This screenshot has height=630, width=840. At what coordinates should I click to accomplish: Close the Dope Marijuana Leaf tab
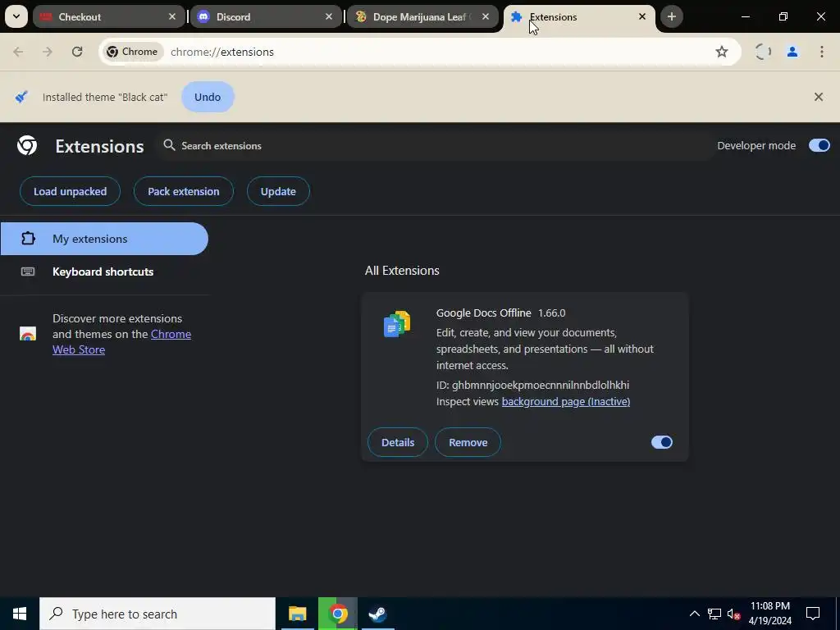(x=486, y=16)
